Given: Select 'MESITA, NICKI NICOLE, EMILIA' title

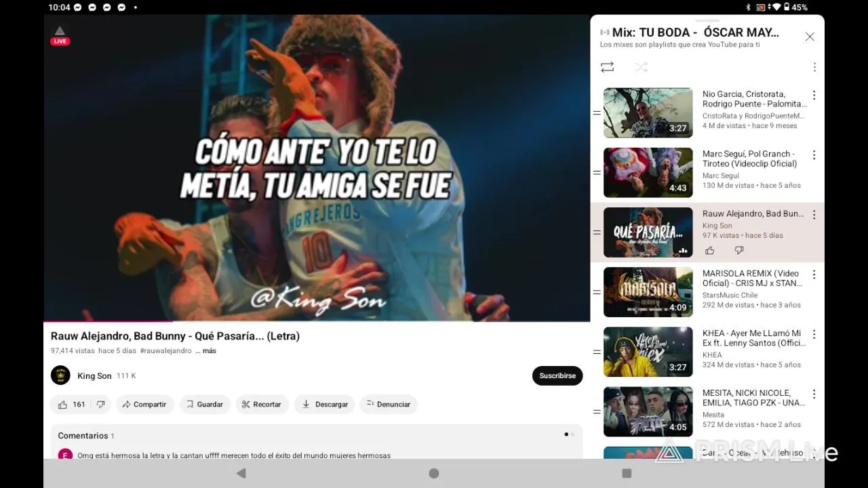Looking at the screenshot, I should click(x=753, y=398).
